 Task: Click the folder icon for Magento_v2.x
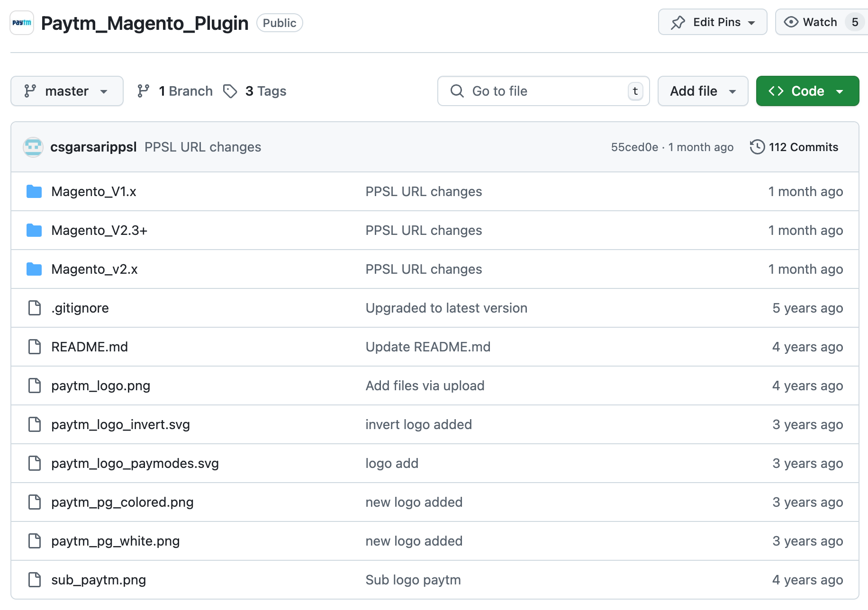click(x=34, y=269)
